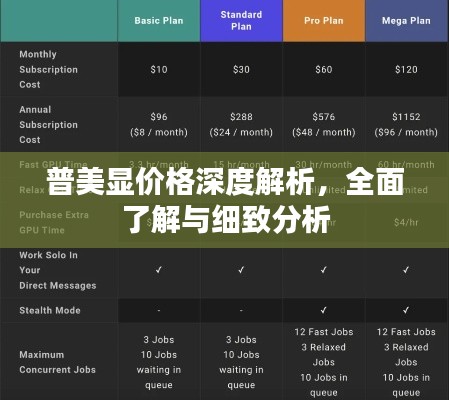
Task: Click the Pro Plan Stealth Mode checkmark
Action: 324,310
